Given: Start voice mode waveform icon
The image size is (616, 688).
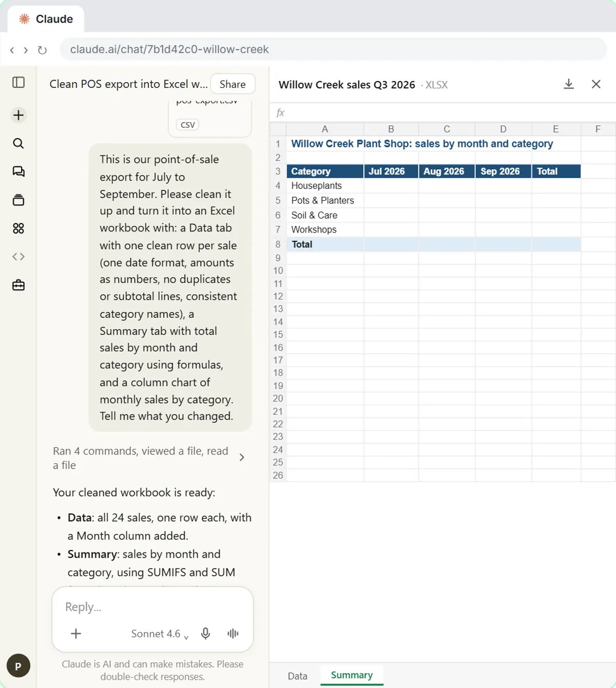Looking at the screenshot, I should pos(233,634).
